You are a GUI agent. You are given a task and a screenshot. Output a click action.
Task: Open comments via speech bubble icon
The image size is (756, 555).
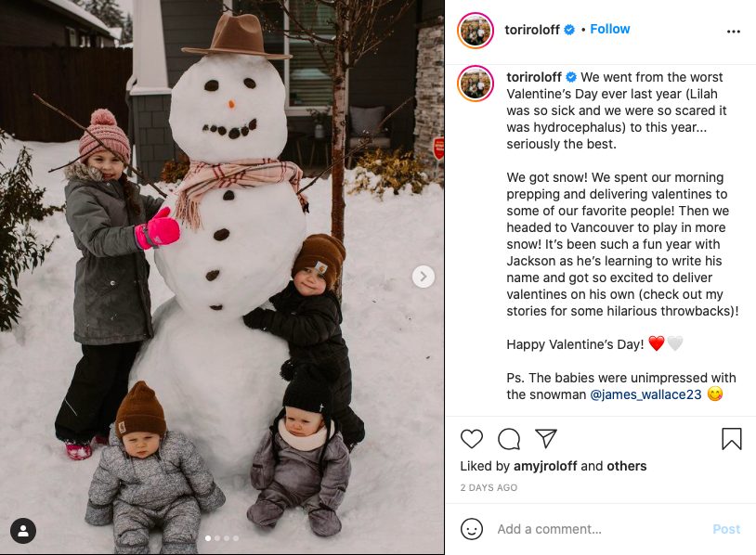click(509, 439)
